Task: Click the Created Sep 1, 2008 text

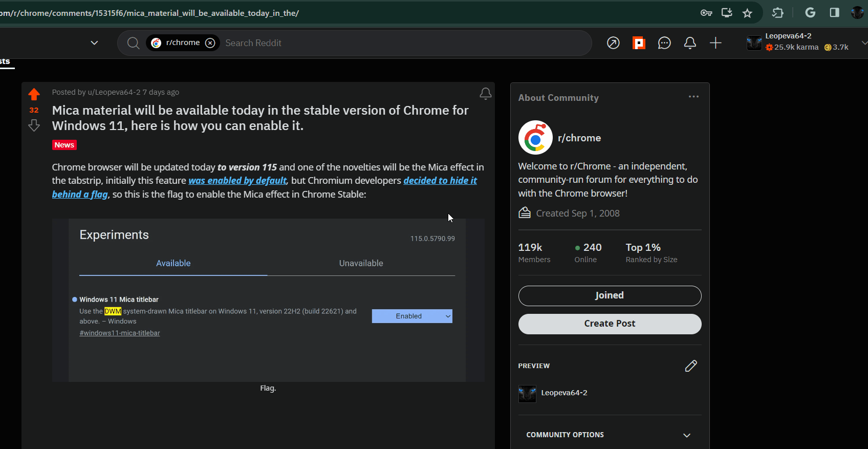Action: tap(578, 213)
